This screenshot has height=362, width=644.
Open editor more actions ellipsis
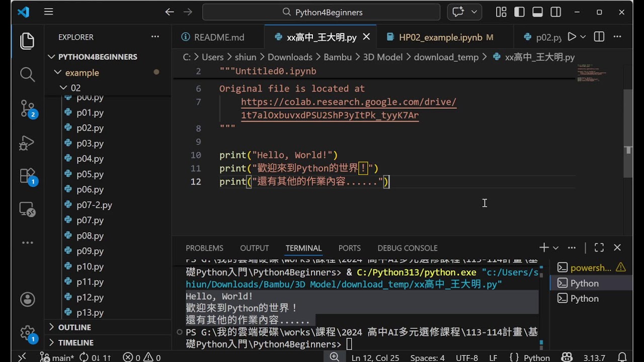click(x=618, y=37)
